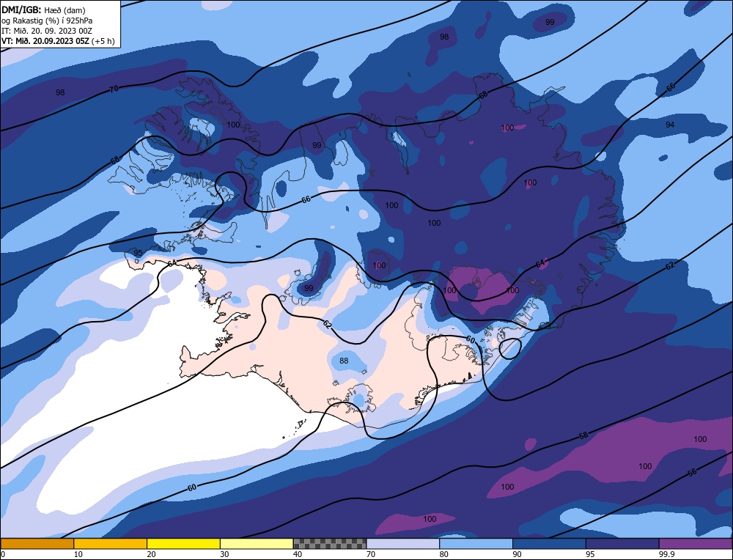Click the 'VT: Mið. 20.09.2023 05Z' valid time

pyautogui.click(x=45, y=40)
